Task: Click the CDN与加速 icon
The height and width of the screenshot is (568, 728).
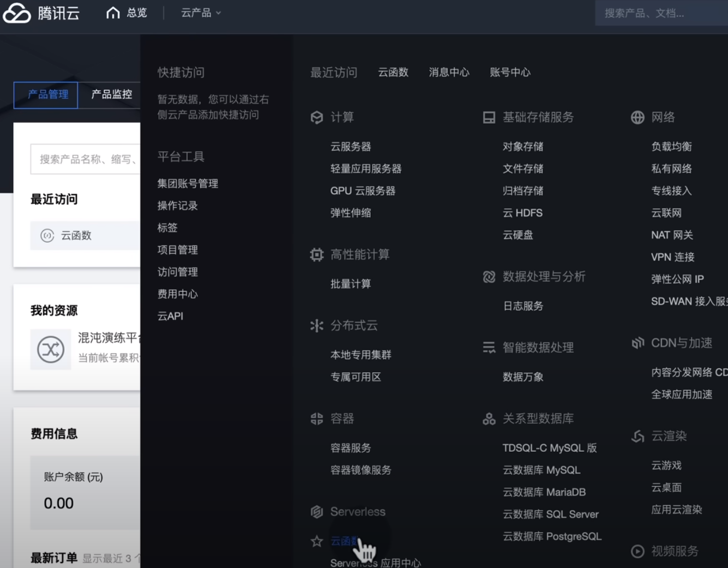Action: [x=637, y=343]
